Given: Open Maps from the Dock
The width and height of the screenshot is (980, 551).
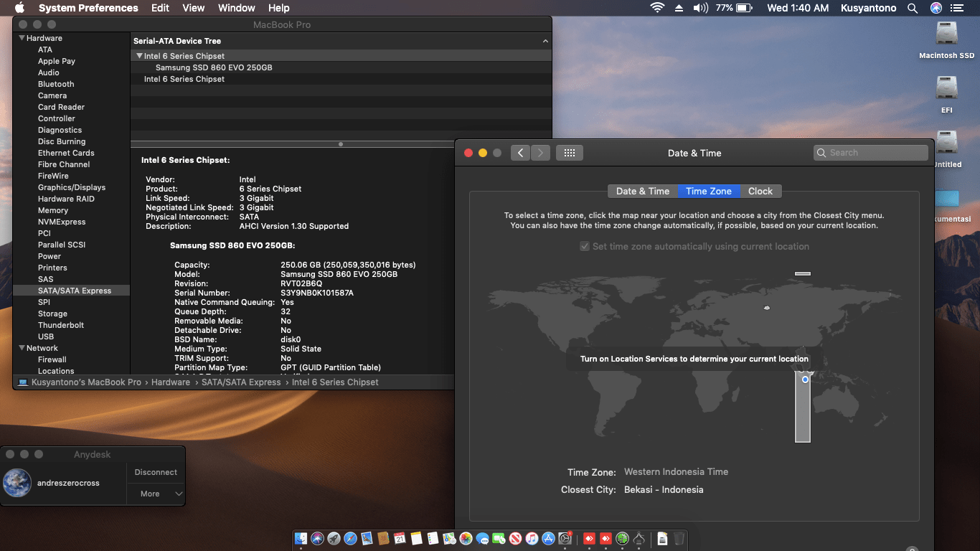Looking at the screenshot, I should (449, 538).
